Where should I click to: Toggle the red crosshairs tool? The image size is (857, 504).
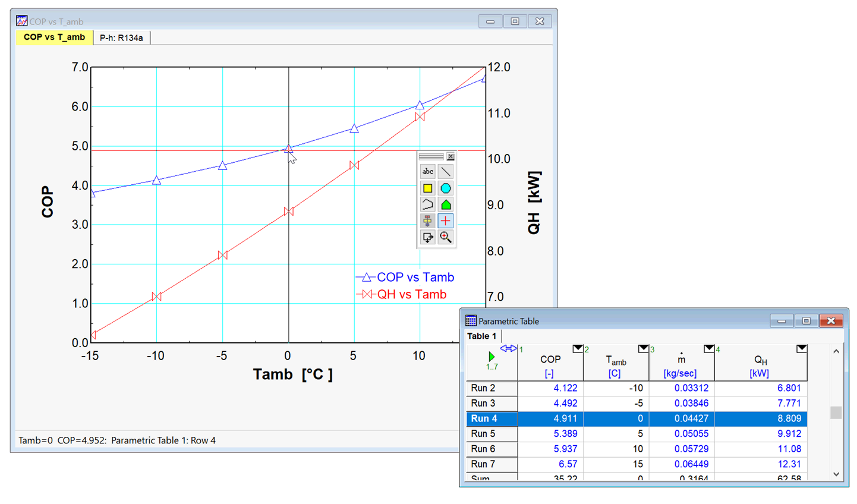click(x=445, y=221)
